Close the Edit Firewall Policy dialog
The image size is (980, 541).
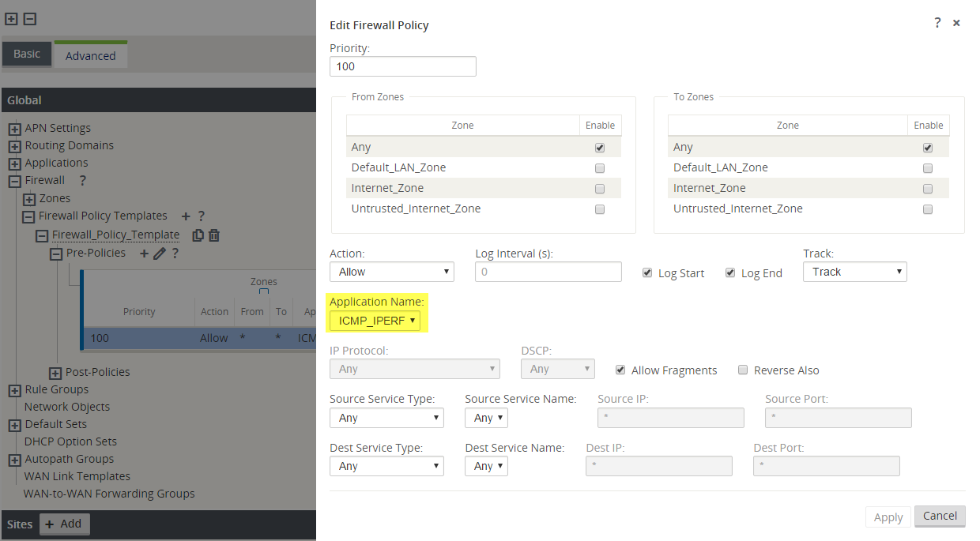956,23
